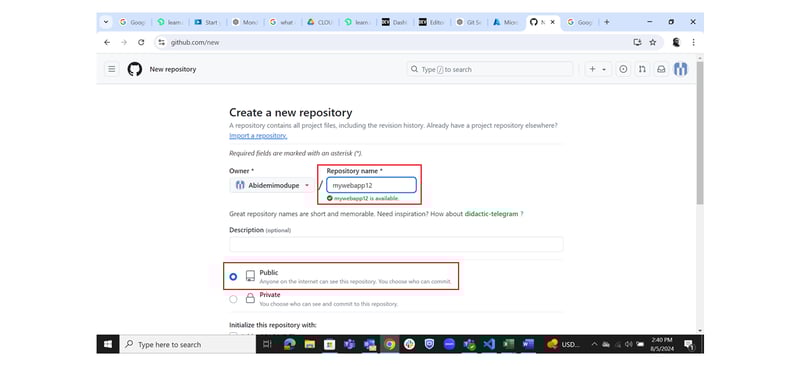800x366 pixels.
Task: Open Task View on the taskbar
Action: [x=267, y=345]
